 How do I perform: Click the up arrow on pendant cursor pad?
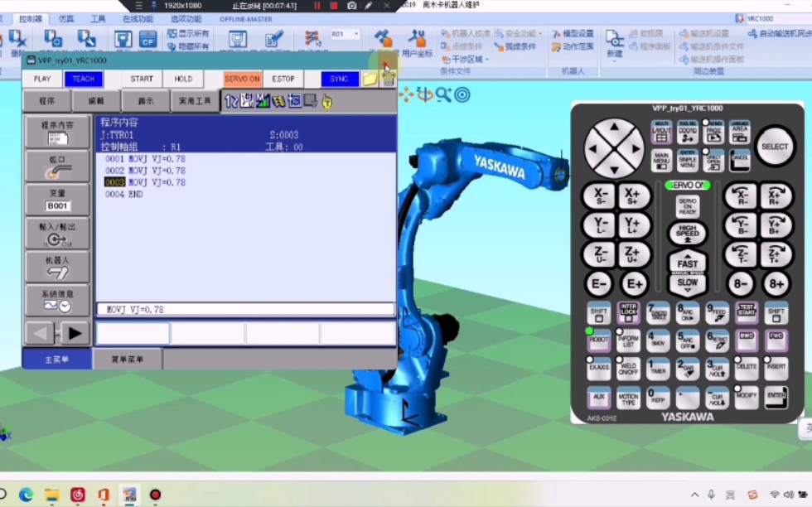614,127
